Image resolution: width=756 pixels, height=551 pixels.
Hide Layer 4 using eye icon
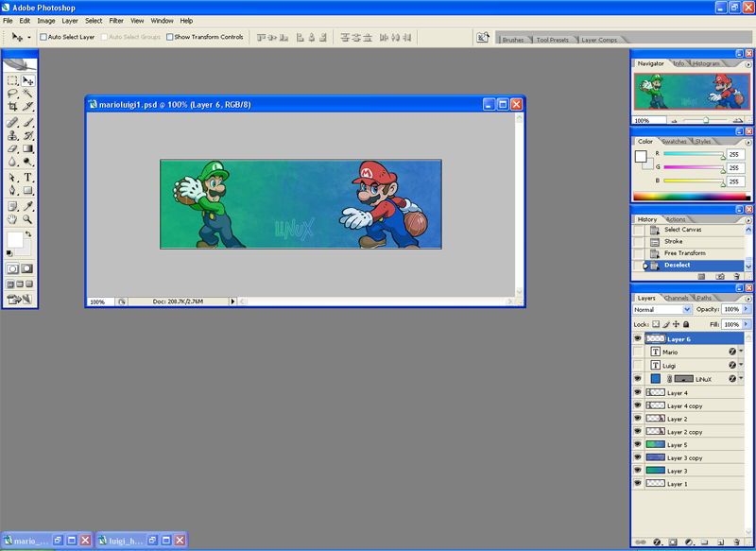point(638,392)
